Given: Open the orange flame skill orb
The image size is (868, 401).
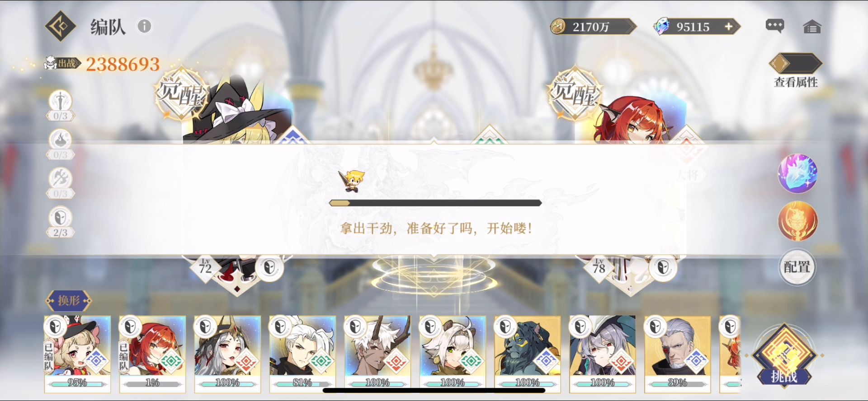Looking at the screenshot, I should [797, 221].
